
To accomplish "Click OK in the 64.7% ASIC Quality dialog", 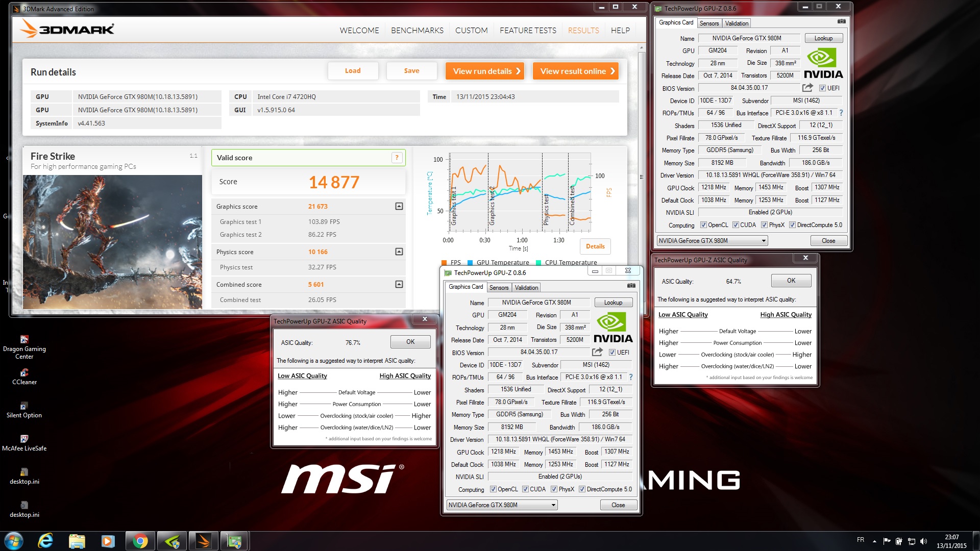I will [x=791, y=281].
